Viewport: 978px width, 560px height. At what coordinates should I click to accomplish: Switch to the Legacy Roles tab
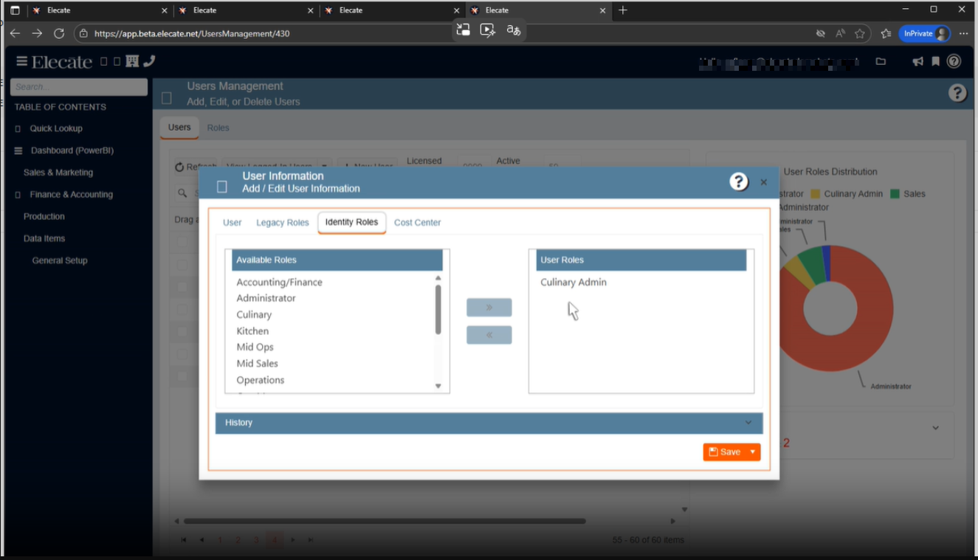pyautogui.click(x=282, y=223)
